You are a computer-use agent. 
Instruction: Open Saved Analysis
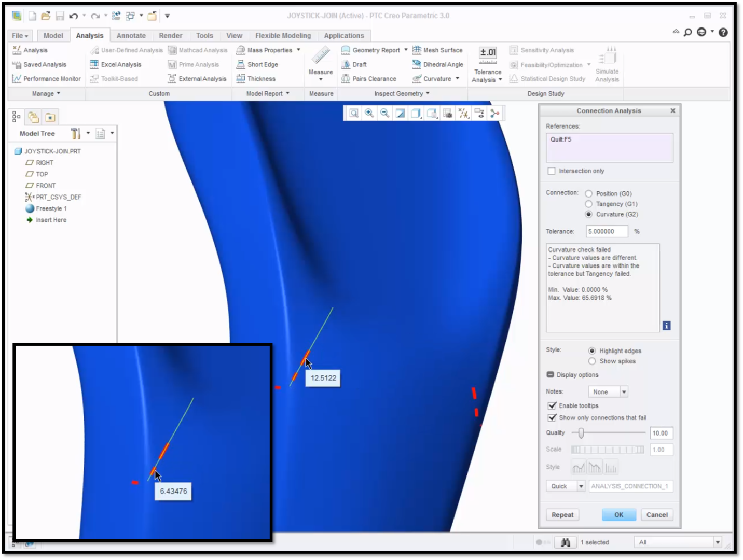(x=39, y=65)
